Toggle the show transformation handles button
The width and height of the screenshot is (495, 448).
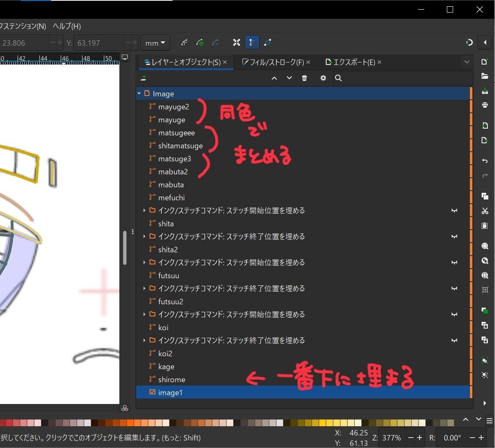pyautogui.click(x=237, y=42)
